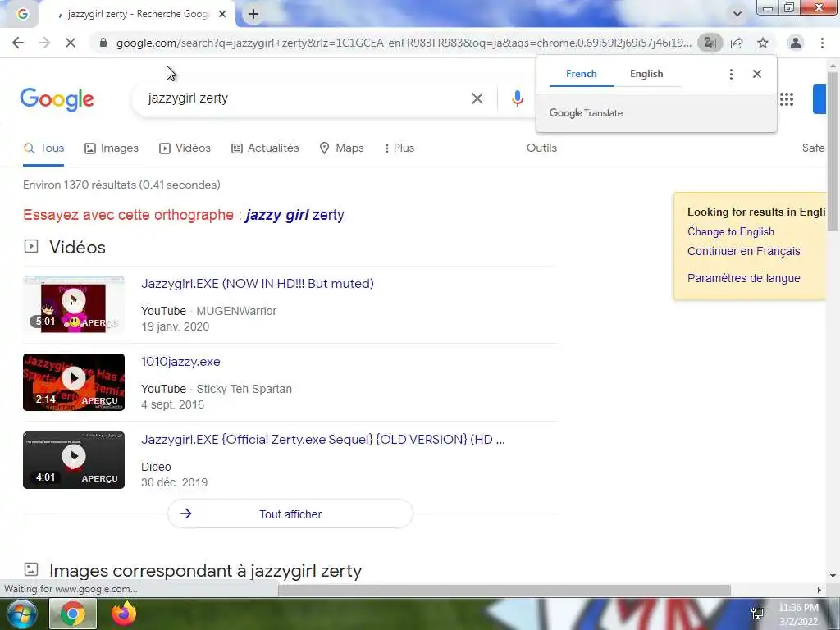Click Sticky Teh Spartan channel name

(x=244, y=390)
